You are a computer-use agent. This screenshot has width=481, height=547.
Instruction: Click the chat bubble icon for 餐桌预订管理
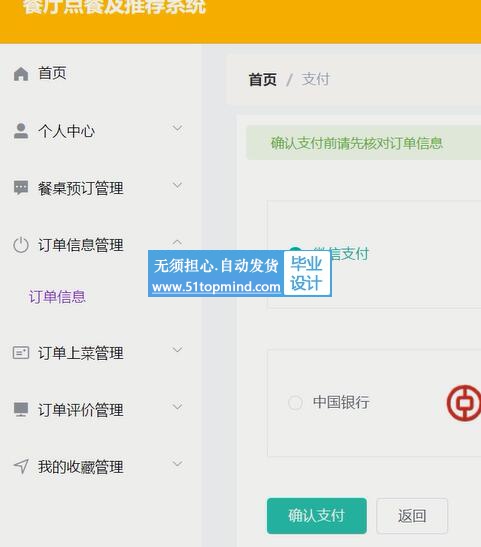[21, 188]
